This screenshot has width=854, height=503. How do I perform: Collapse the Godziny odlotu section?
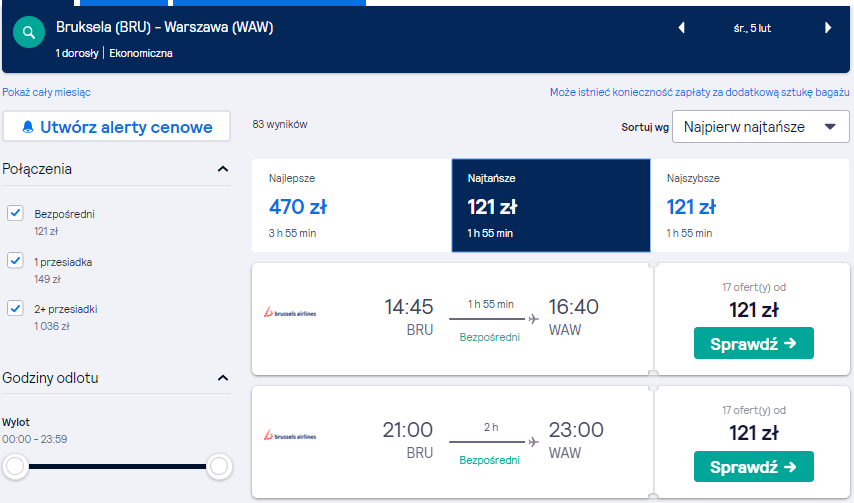[x=223, y=378]
